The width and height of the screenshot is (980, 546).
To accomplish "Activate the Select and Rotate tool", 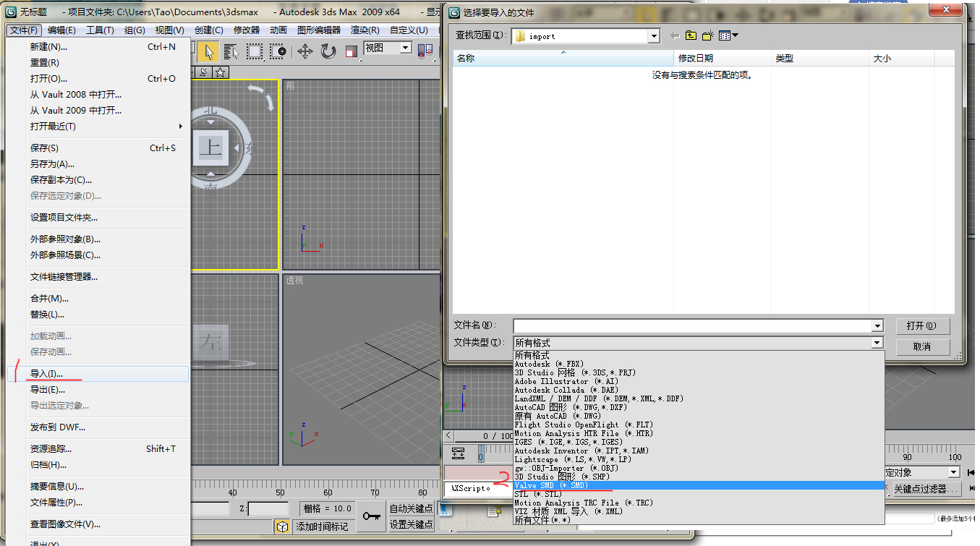I will click(328, 51).
